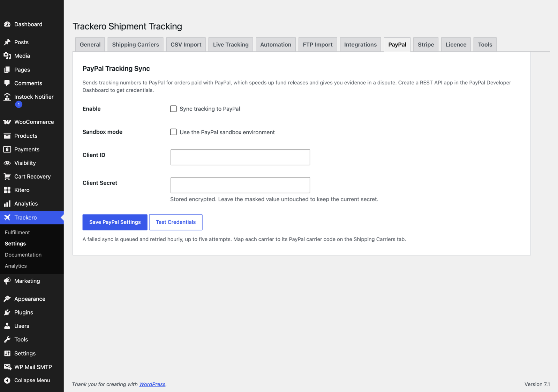Click the Version 7.1 footer text
558x392 pixels.
[x=537, y=384]
